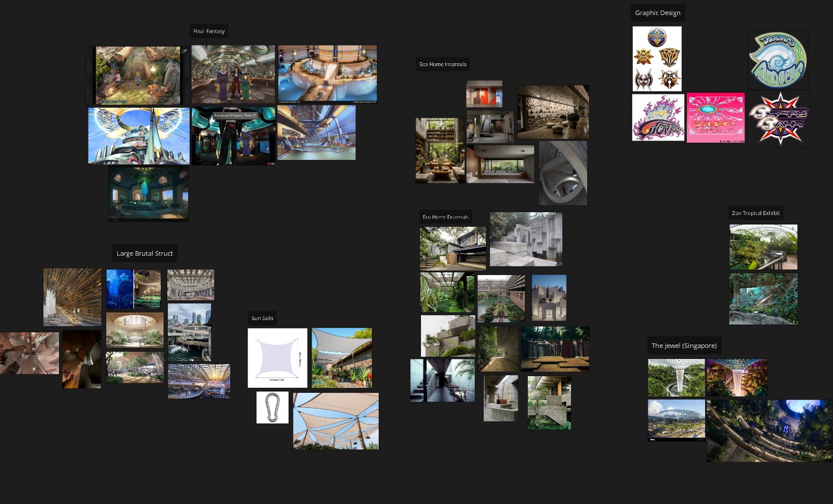
Task: Select the Zoo Tropical Exhibit label
Action: [756, 213]
